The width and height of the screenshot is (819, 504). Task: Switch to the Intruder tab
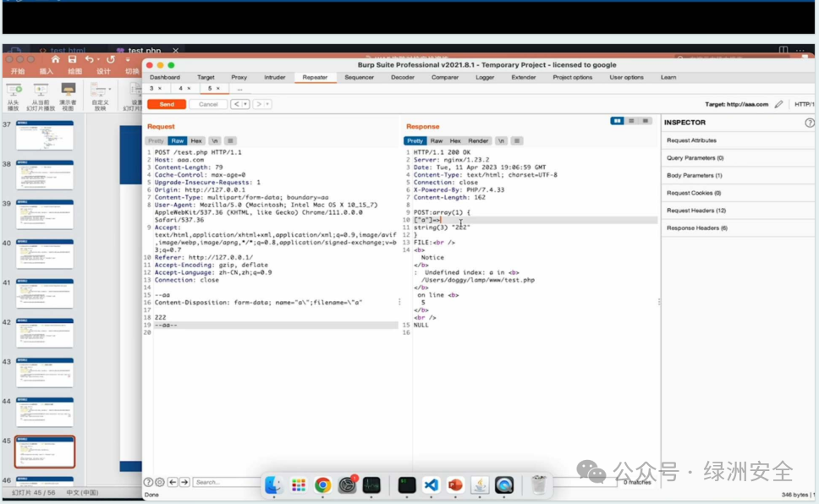(x=275, y=77)
